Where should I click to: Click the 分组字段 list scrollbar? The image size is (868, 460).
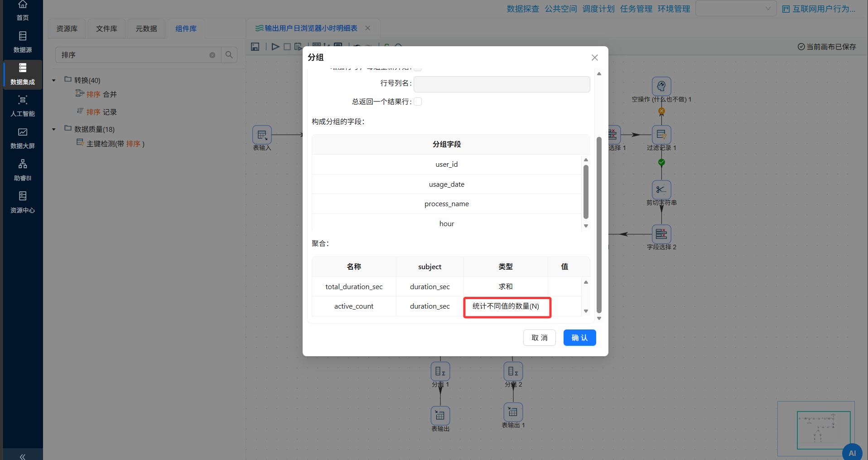(586, 192)
